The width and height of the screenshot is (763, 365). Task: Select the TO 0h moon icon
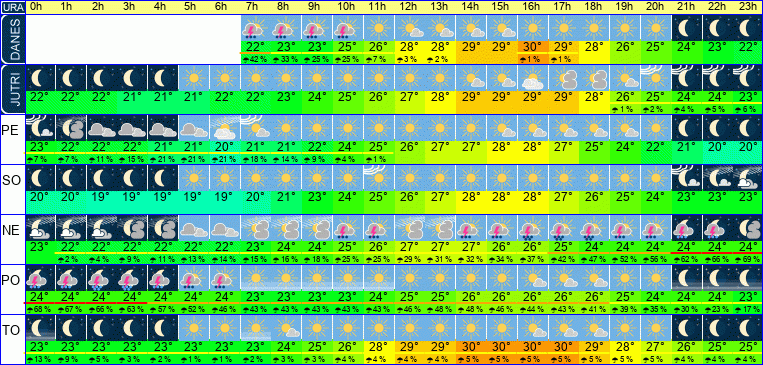(x=40, y=327)
